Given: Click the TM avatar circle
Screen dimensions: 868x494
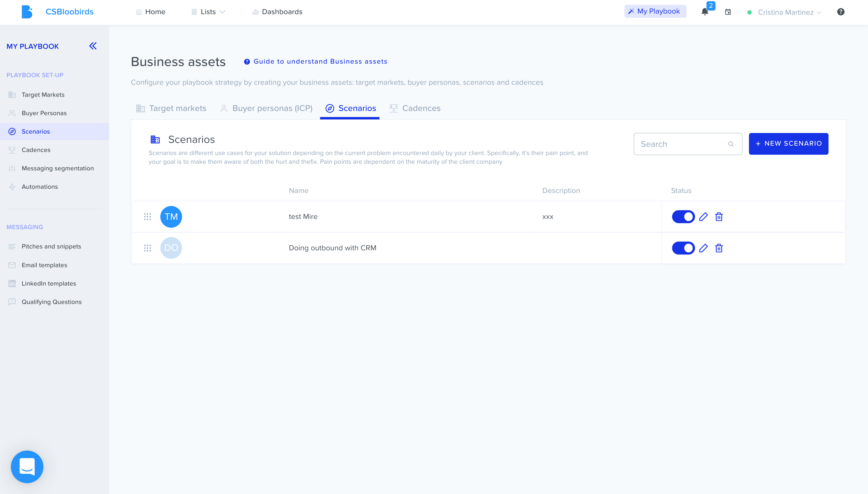Looking at the screenshot, I should [x=171, y=217].
